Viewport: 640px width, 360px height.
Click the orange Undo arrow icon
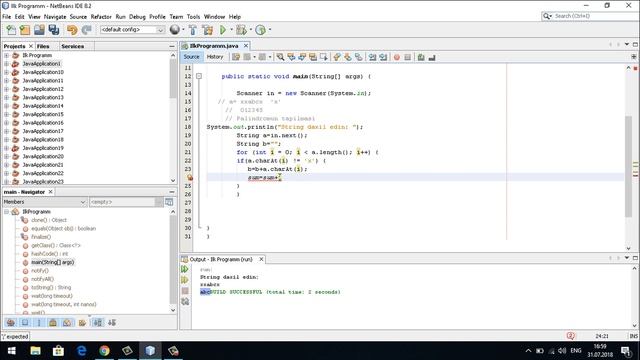click(x=72, y=30)
